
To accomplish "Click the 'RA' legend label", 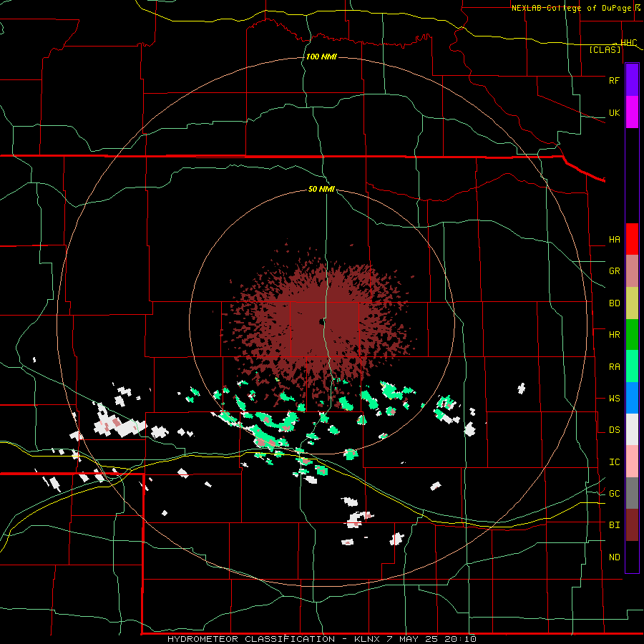I will click(615, 367).
